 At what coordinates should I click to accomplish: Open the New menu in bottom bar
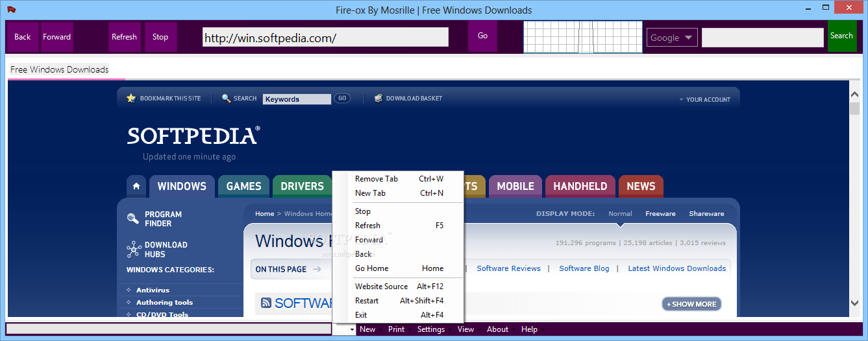pyautogui.click(x=367, y=329)
